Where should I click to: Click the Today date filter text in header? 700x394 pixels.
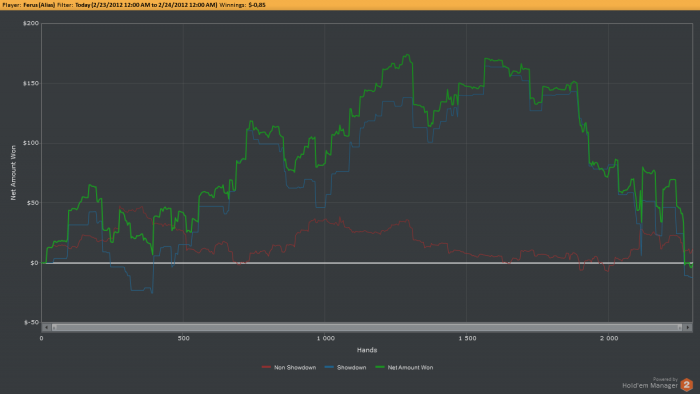146,5
